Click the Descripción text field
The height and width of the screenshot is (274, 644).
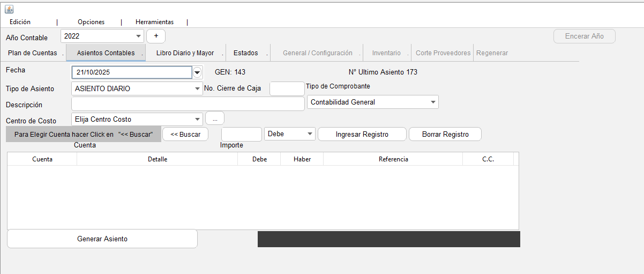(x=188, y=104)
